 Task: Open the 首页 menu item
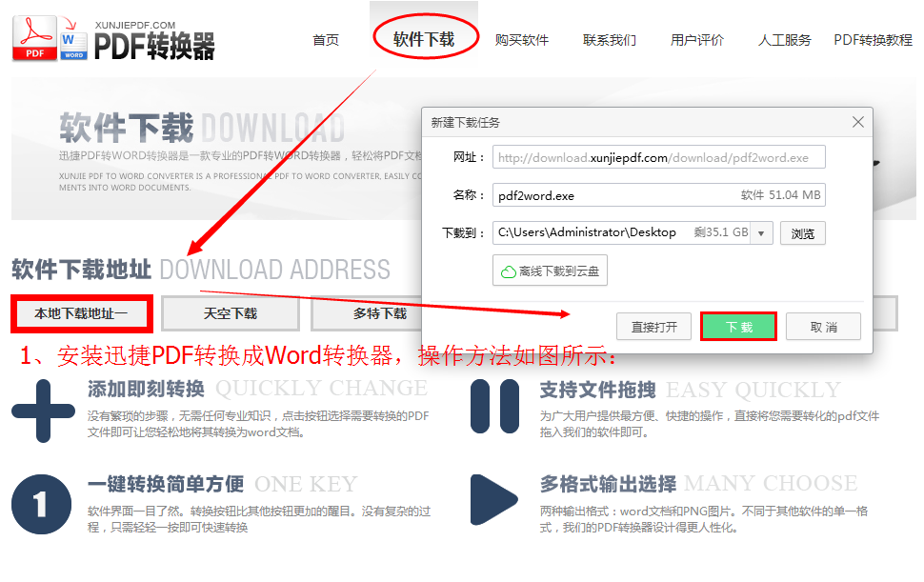coord(326,40)
